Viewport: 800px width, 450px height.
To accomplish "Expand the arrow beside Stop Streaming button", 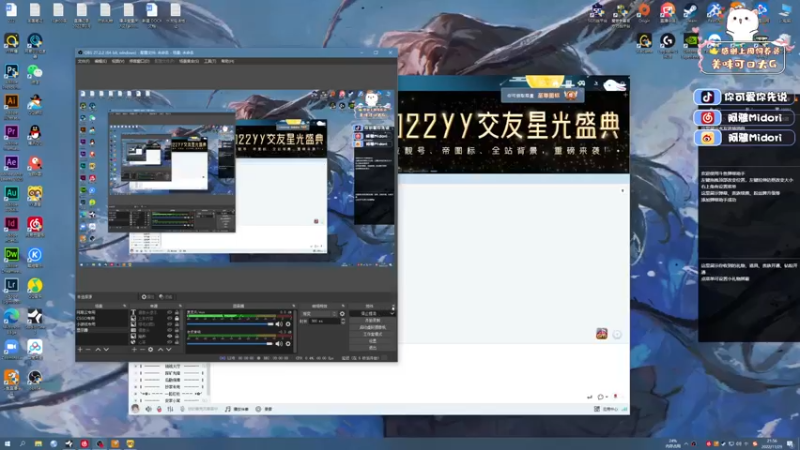I will (x=392, y=313).
